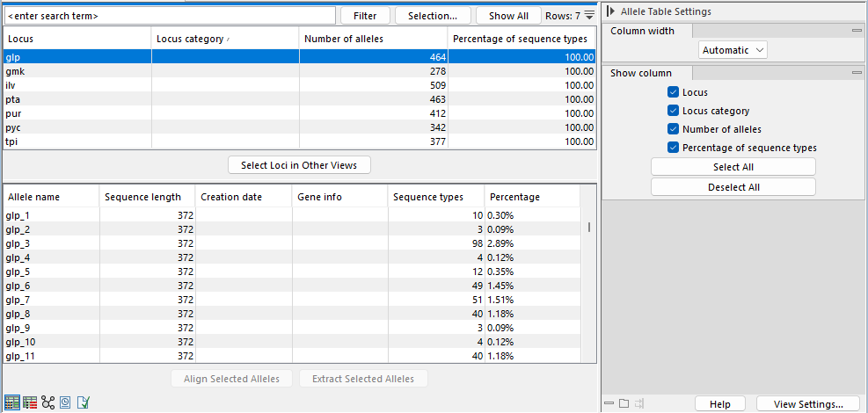Viewport: 868px width, 413px height.
Task: Click the Show All button
Action: 508,16
